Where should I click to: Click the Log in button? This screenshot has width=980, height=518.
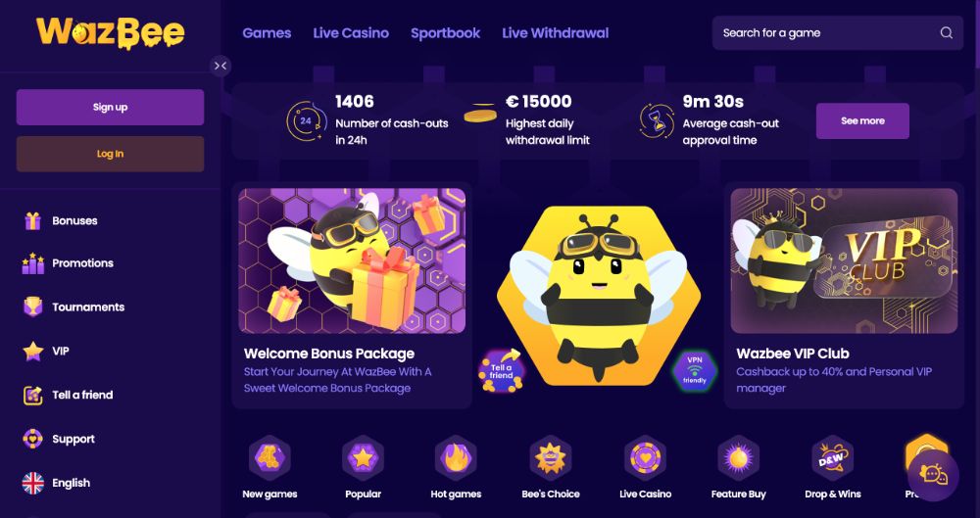click(110, 154)
